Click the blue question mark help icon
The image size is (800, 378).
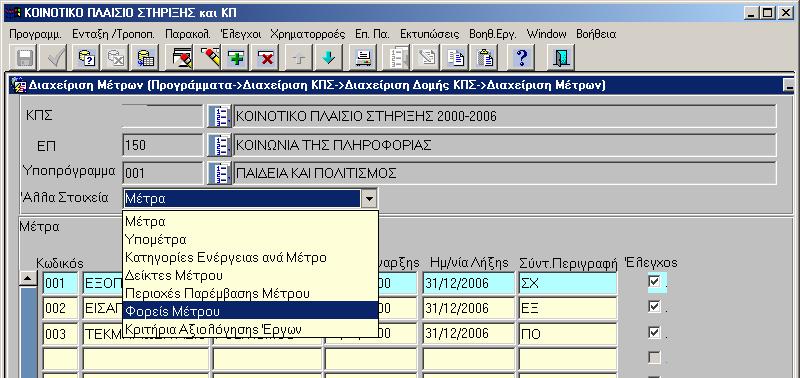(521, 58)
